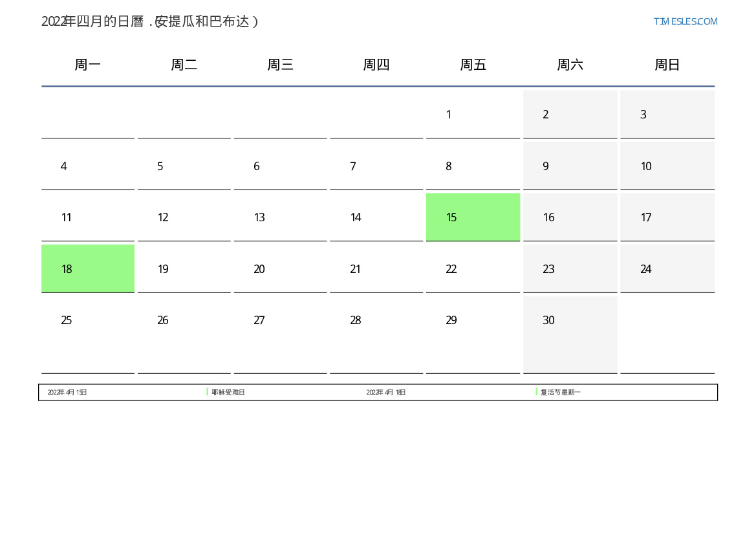Select day 10 in the calendar
The height and width of the screenshot is (535, 756).
coord(667,166)
